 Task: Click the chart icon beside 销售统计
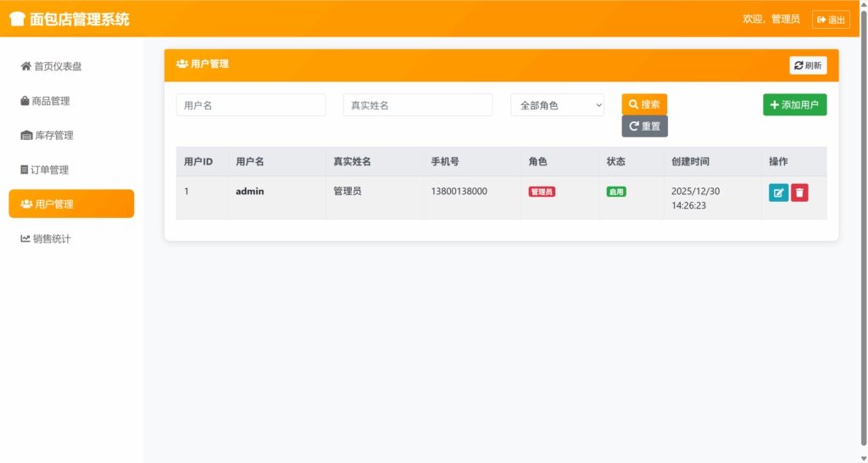point(25,239)
